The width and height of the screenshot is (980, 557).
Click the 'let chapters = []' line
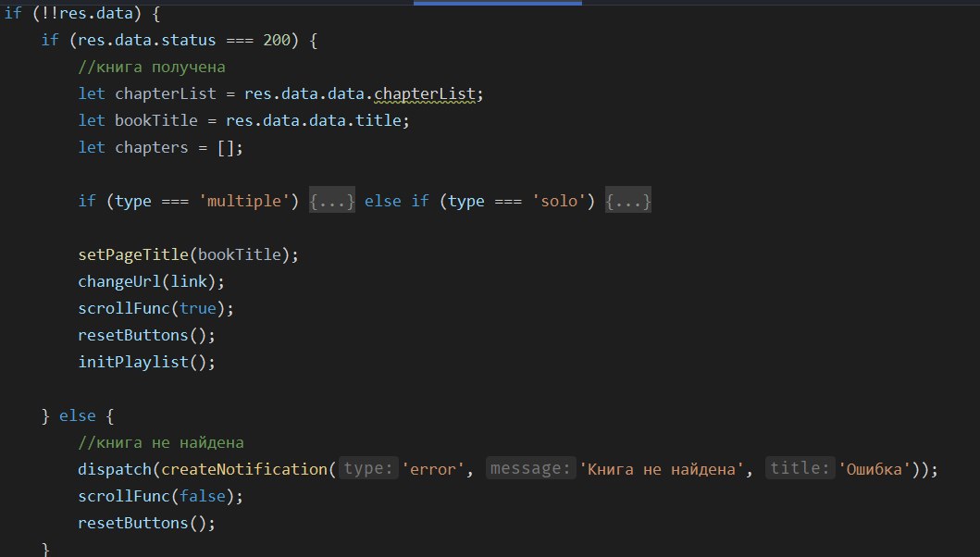tap(161, 147)
